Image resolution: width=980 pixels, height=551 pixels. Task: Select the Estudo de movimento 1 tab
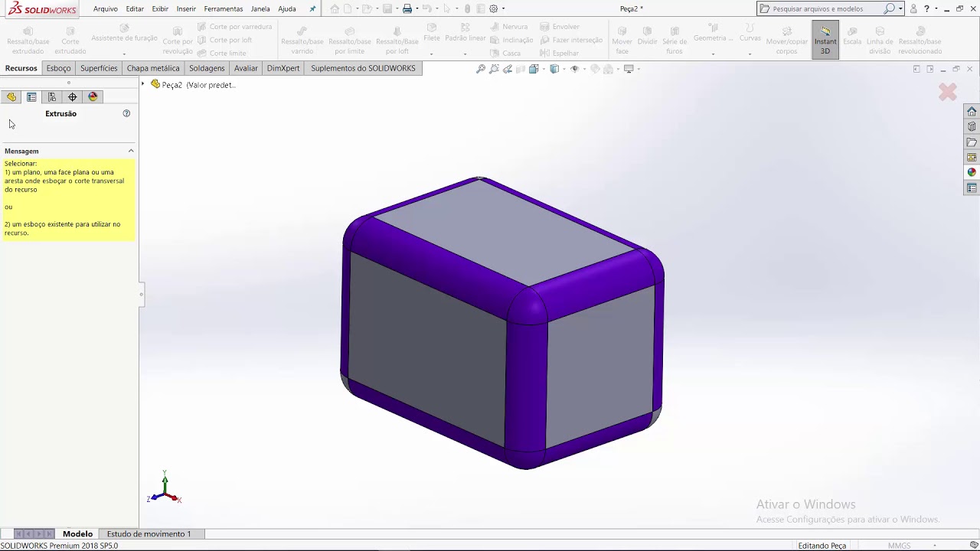[149, 533]
